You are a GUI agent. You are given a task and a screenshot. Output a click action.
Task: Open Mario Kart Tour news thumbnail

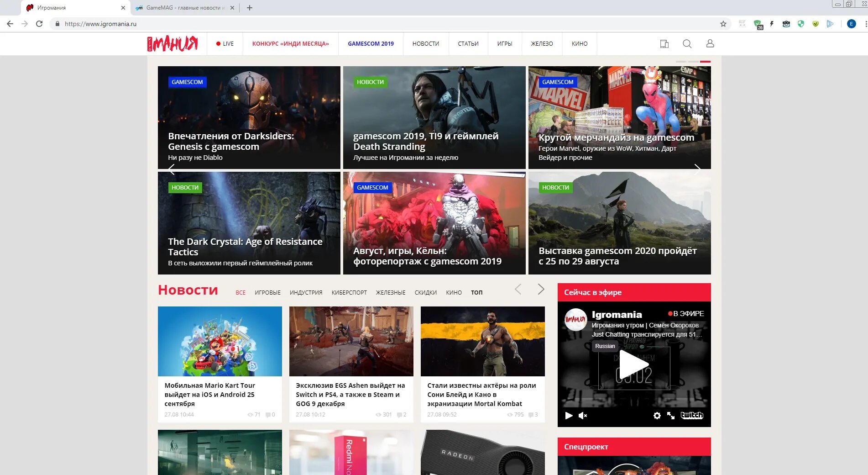click(220, 341)
